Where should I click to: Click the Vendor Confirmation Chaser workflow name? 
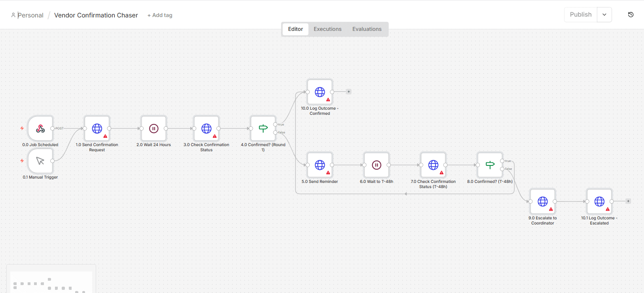(96, 15)
